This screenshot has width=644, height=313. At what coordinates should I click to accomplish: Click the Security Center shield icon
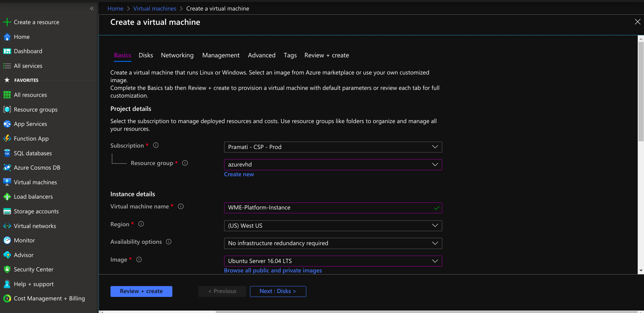7,269
